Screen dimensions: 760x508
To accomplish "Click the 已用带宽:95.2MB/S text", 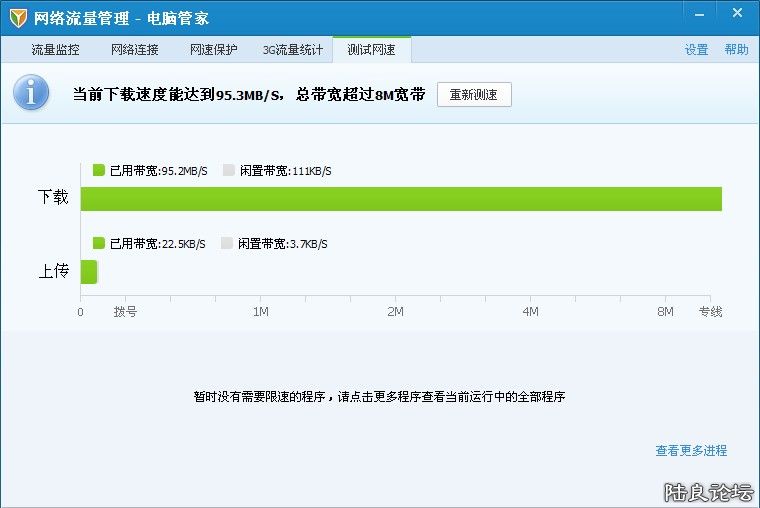I will coord(158,171).
